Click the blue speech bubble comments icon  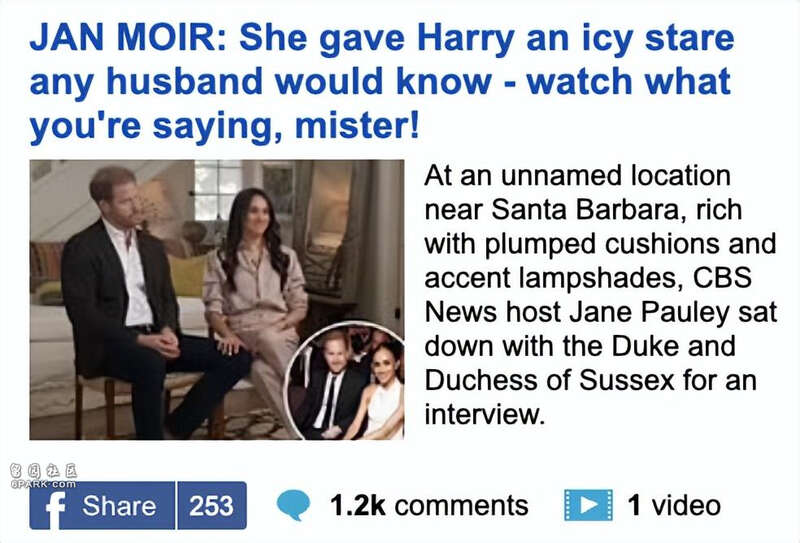[x=293, y=505]
